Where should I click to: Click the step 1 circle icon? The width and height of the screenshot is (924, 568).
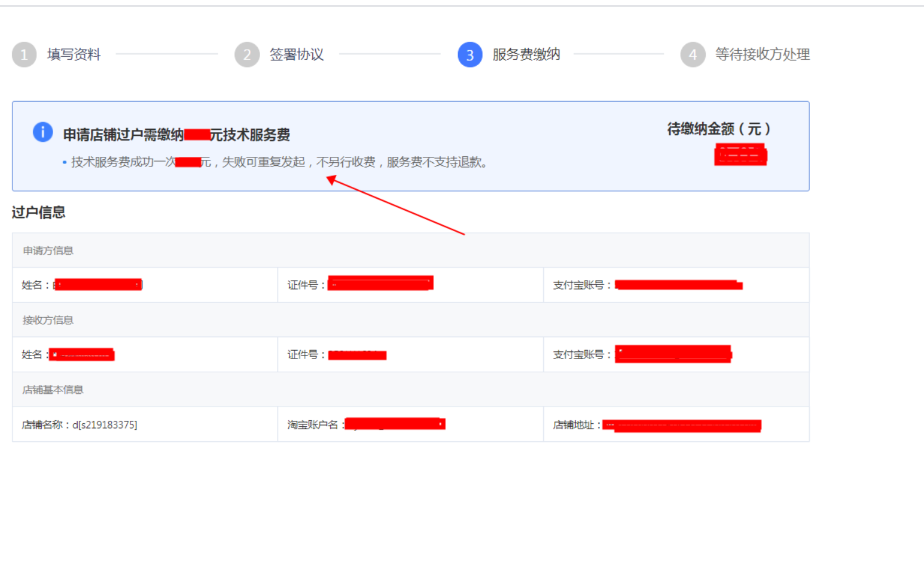tap(24, 54)
